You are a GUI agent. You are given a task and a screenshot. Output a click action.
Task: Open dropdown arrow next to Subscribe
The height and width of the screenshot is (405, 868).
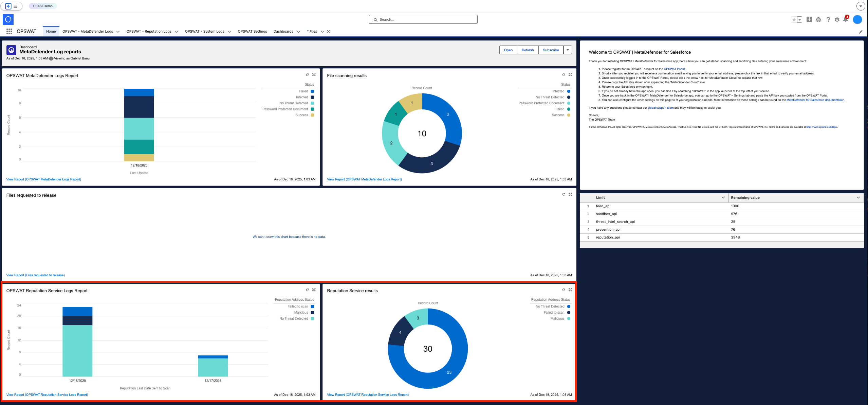tap(568, 50)
